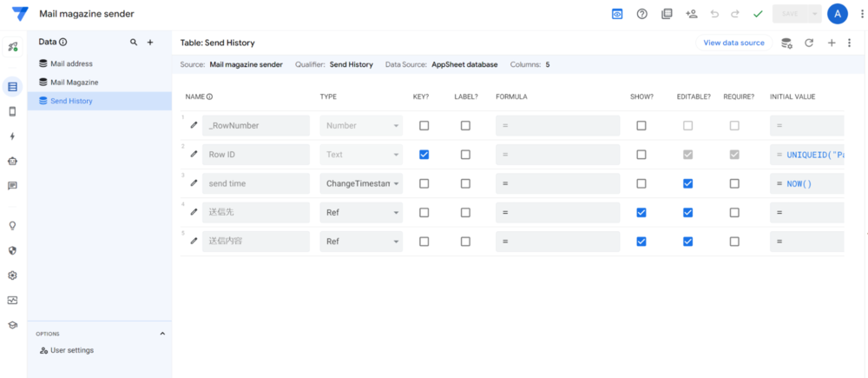Select the Mail address table

click(71, 63)
